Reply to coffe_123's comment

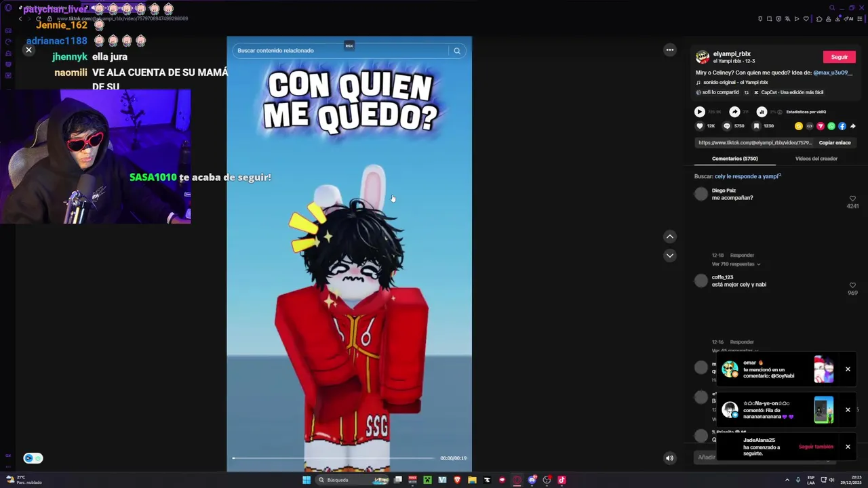click(742, 342)
